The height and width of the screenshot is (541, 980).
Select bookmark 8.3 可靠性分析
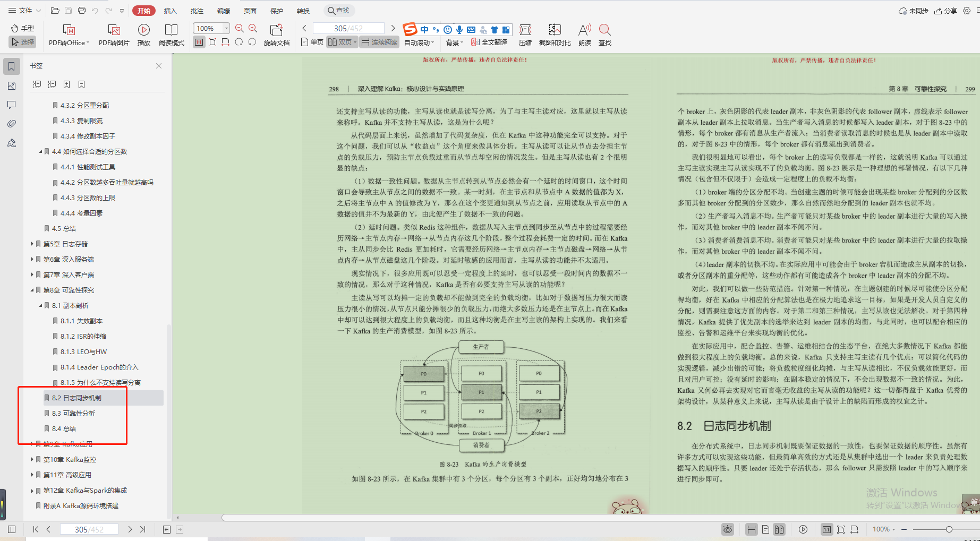73,414
